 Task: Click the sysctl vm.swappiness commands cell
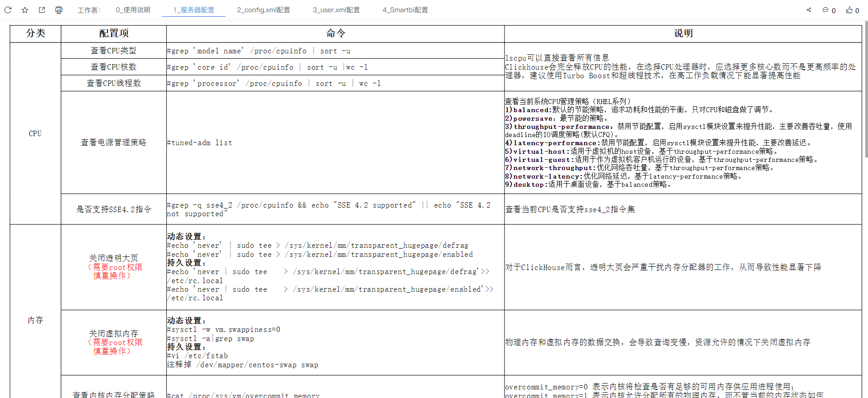point(335,342)
